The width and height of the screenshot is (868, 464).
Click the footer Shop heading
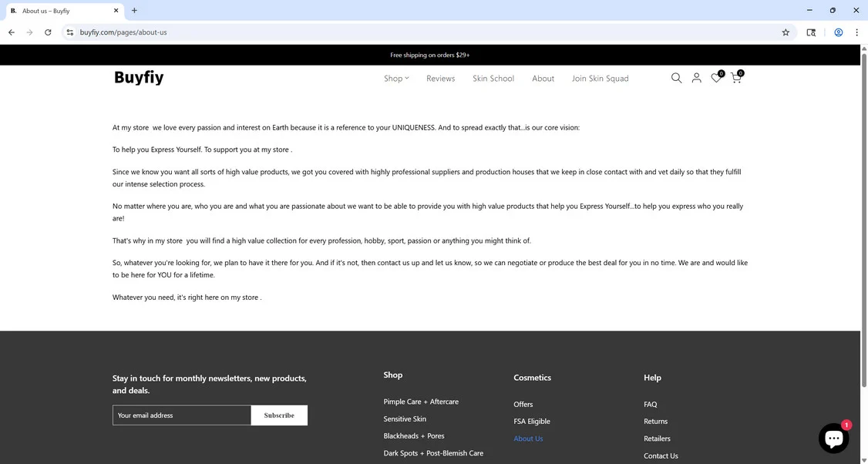coord(392,375)
